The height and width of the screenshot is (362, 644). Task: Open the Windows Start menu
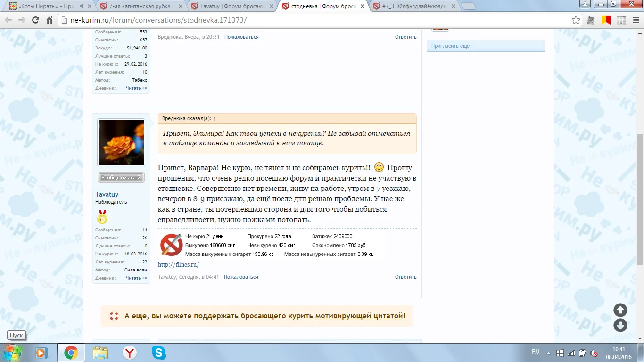pyautogui.click(x=13, y=353)
